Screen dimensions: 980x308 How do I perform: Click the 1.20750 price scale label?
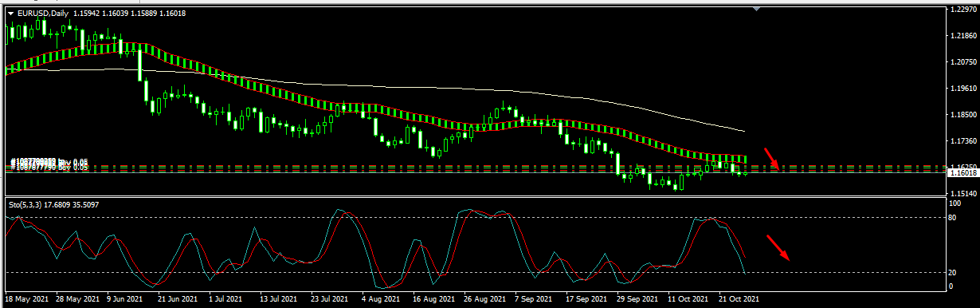pos(963,62)
